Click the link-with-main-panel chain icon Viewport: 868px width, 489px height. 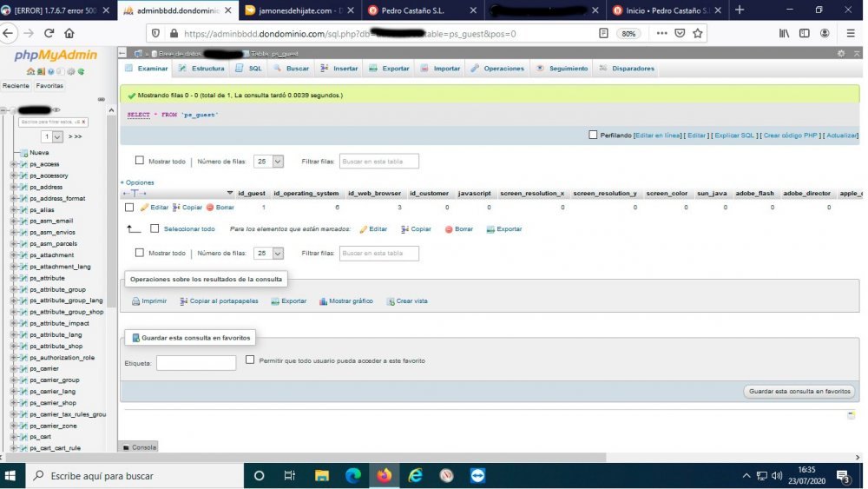(102, 99)
